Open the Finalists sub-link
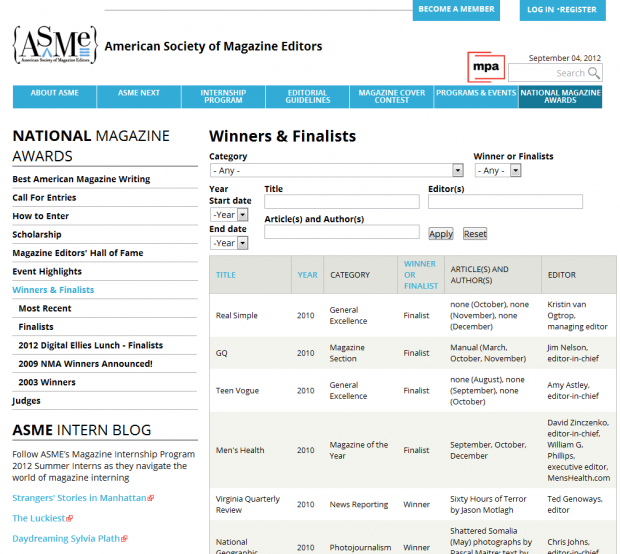 click(x=36, y=327)
